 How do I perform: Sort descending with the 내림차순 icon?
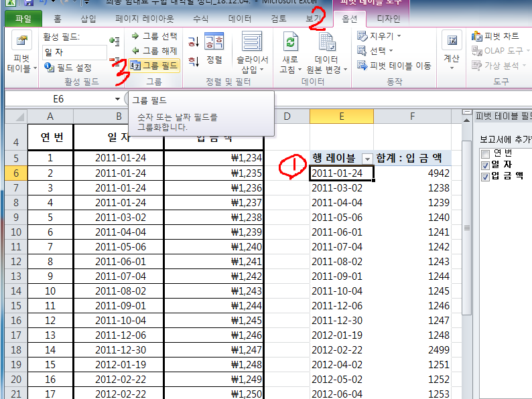194,62
